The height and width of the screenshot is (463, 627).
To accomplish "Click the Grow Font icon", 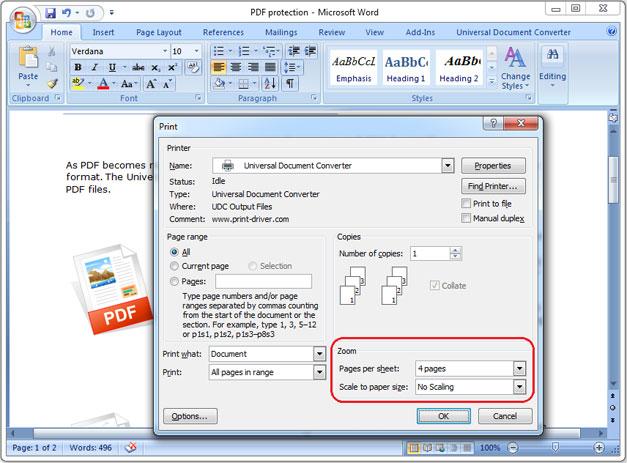I will pyautogui.click(x=151, y=84).
